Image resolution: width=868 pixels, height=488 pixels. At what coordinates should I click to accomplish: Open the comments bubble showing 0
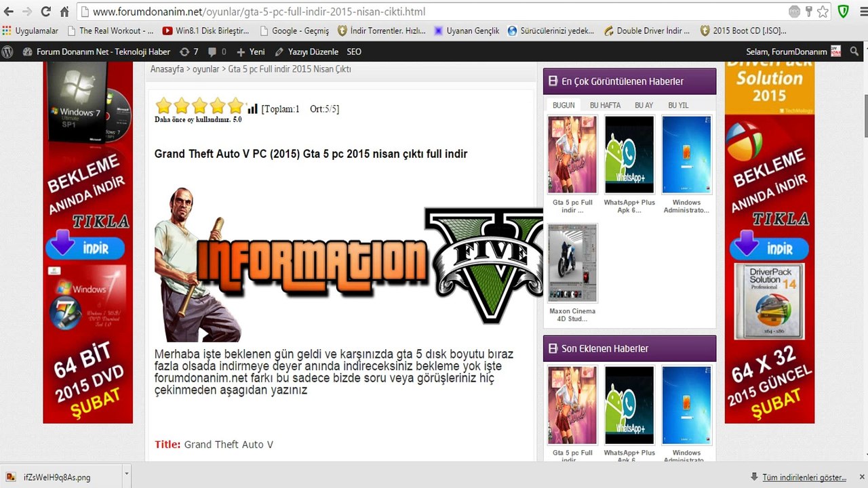point(217,52)
